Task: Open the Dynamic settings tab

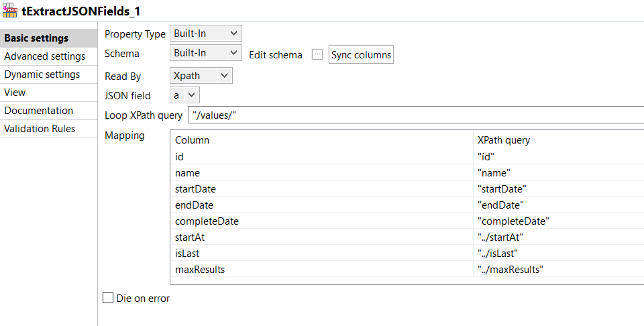Action: pos(42,74)
